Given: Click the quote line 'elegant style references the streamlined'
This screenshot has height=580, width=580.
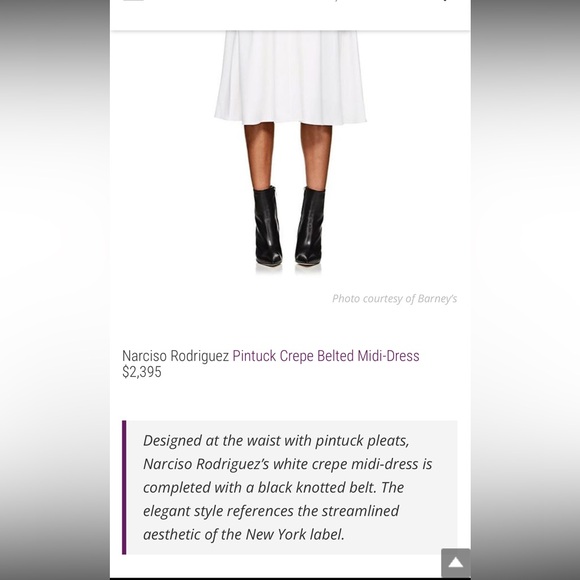Looking at the screenshot, I should tap(271, 511).
